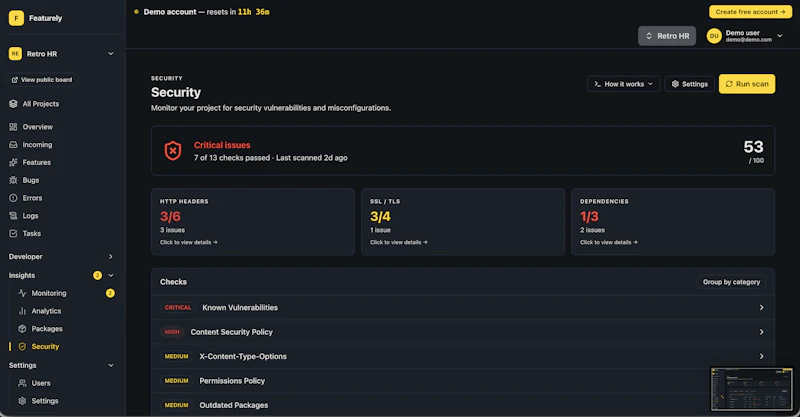Open the How it works dropdown

[x=623, y=84]
